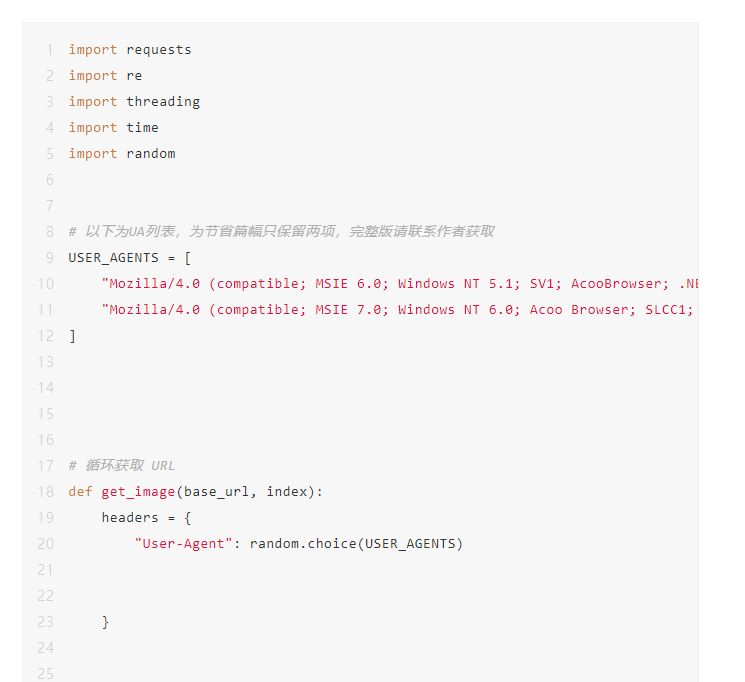Click the USER_AGENTS variable declaration
745x682 pixels.
(113, 258)
